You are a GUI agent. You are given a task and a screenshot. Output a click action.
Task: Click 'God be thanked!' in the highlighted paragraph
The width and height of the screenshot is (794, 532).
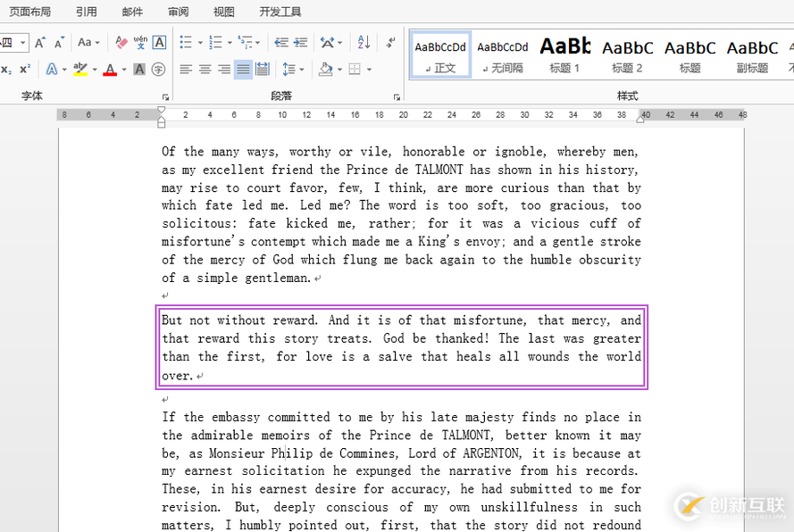tap(436, 338)
